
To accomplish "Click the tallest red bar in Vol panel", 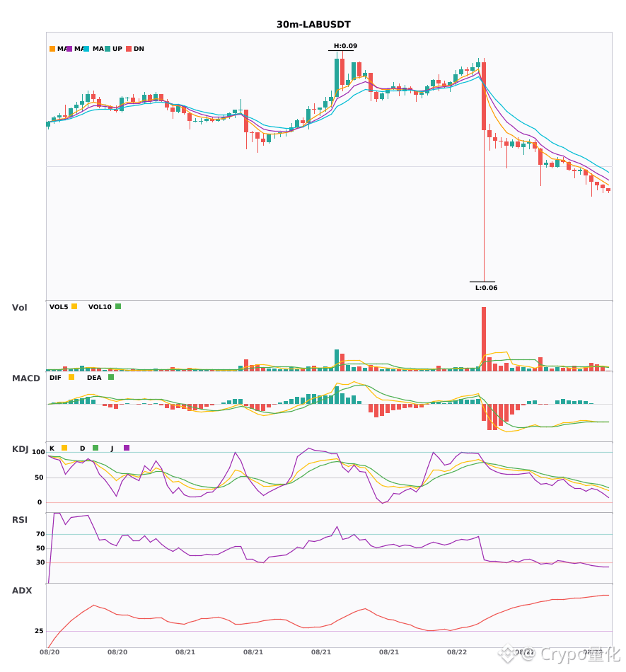I will click(x=484, y=339).
